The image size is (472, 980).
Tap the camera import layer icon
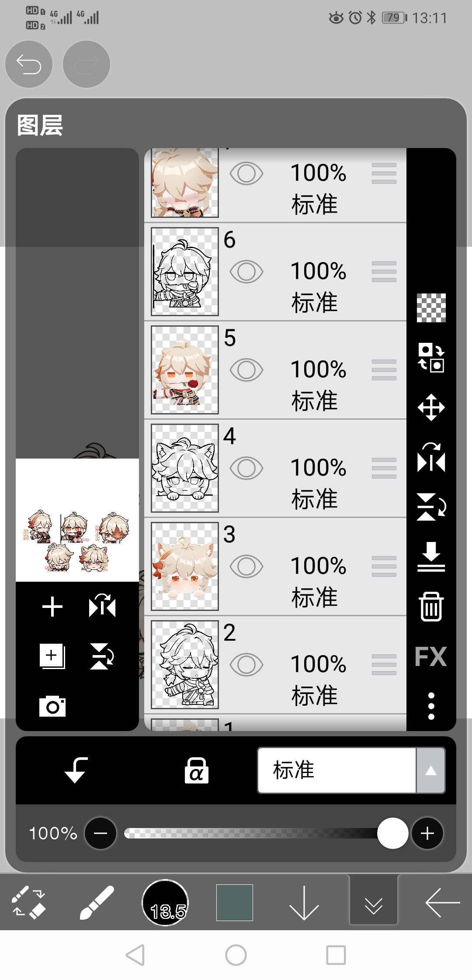[52, 706]
